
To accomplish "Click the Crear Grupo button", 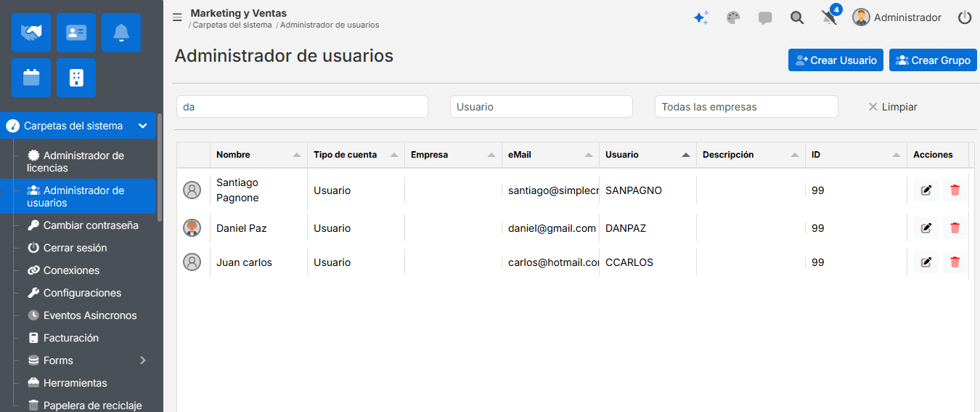I will tap(933, 60).
